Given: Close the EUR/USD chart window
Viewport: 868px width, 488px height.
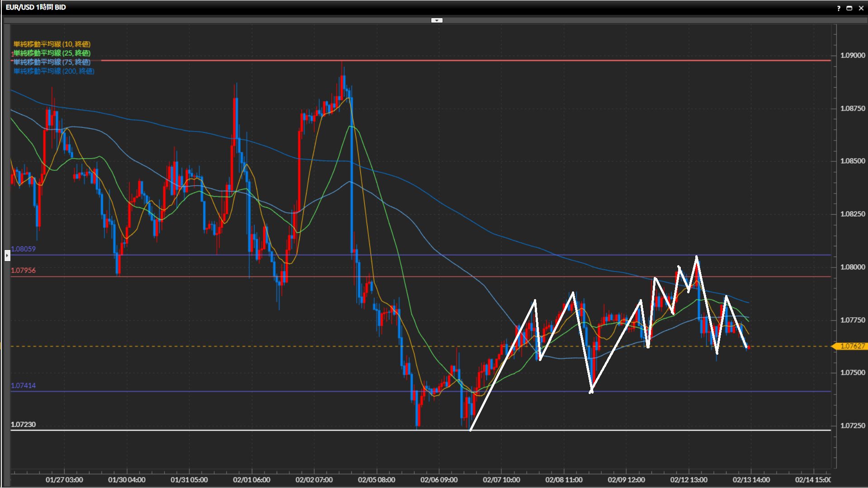Looking at the screenshot, I should 860,8.
